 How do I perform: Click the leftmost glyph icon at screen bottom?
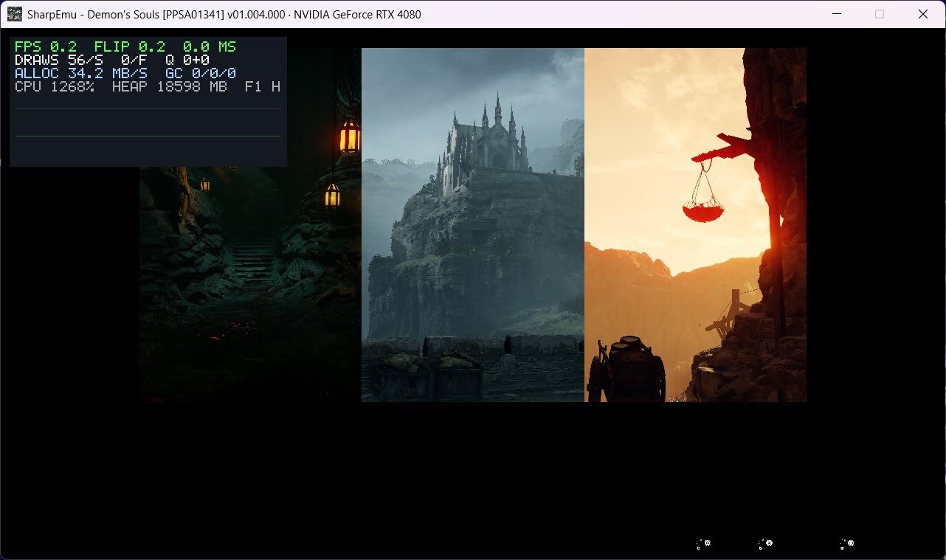point(704,545)
